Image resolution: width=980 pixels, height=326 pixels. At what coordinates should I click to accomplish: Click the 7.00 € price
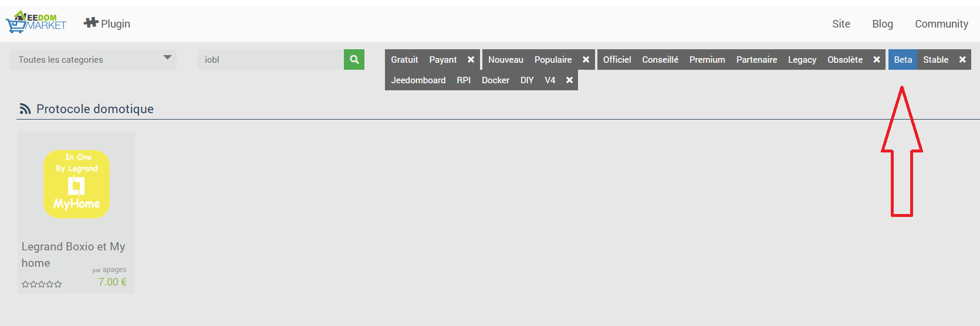(x=112, y=282)
